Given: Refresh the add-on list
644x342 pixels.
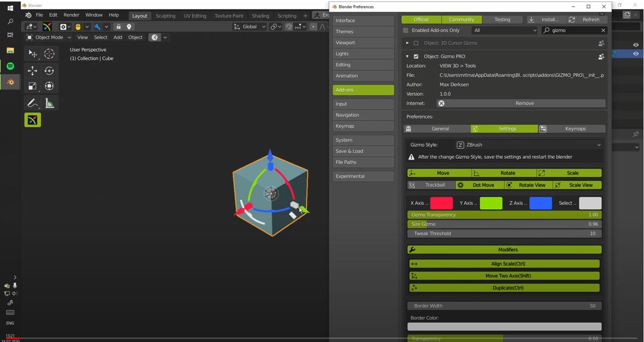Looking at the screenshot, I should tap(587, 20).
